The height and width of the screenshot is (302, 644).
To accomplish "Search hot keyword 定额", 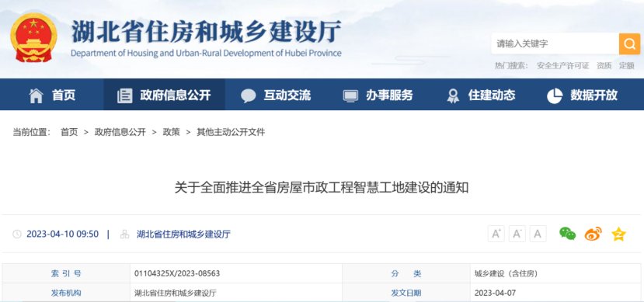I will tap(627, 66).
